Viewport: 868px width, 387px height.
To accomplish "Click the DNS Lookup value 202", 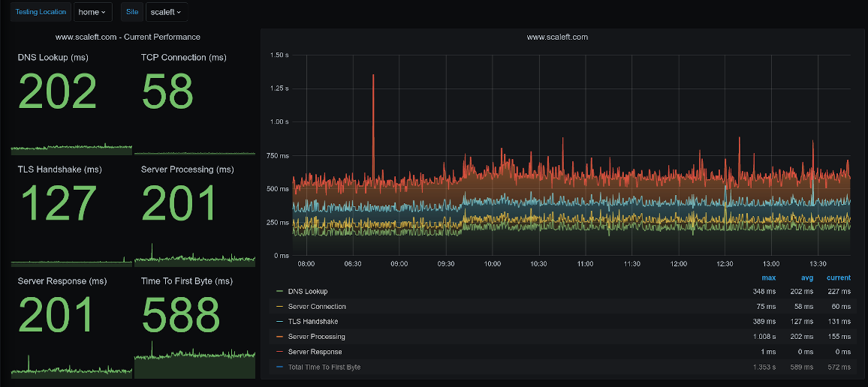I will click(x=58, y=91).
